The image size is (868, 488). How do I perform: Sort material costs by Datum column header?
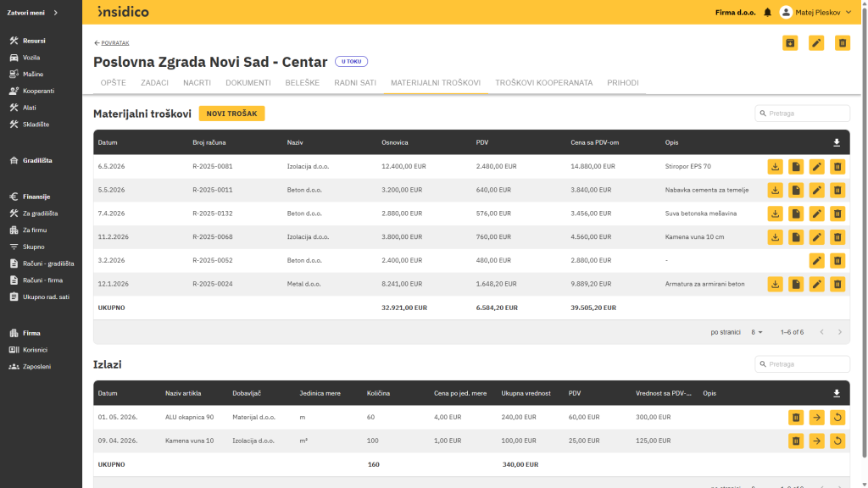coord(108,142)
